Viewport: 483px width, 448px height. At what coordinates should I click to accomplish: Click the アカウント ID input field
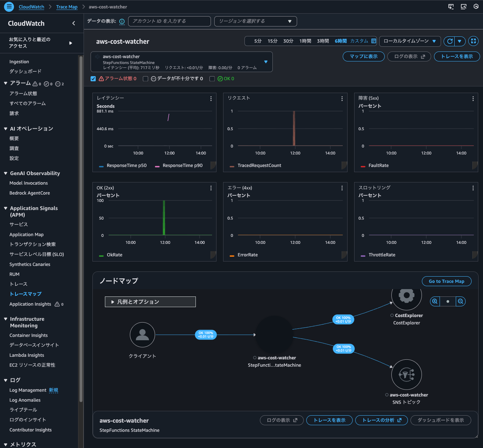[169, 21]
